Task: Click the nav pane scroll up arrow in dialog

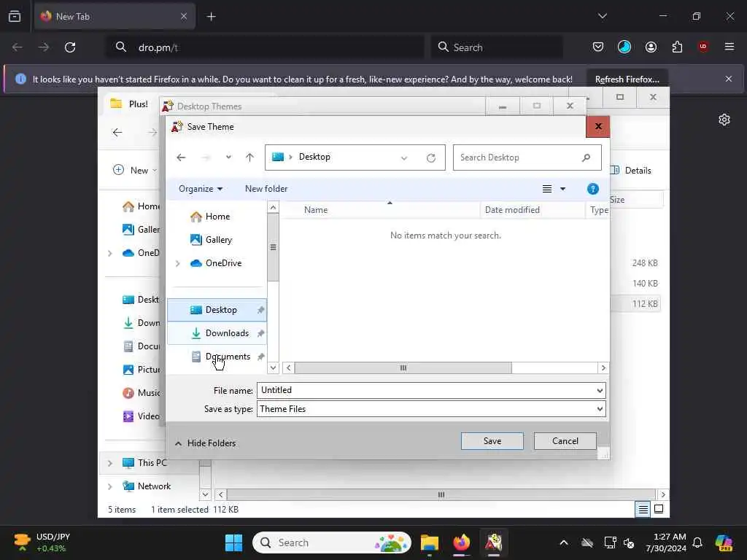Action: (x=273, y=207)
